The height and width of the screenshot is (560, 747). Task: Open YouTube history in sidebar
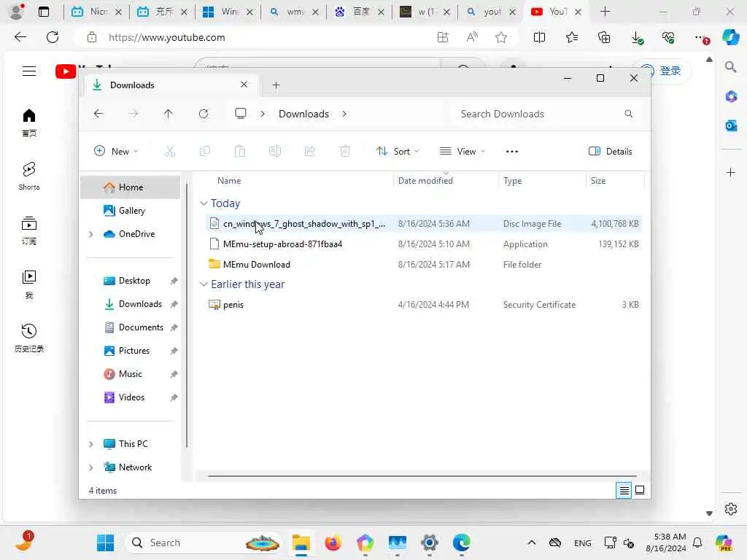point(29,338)
